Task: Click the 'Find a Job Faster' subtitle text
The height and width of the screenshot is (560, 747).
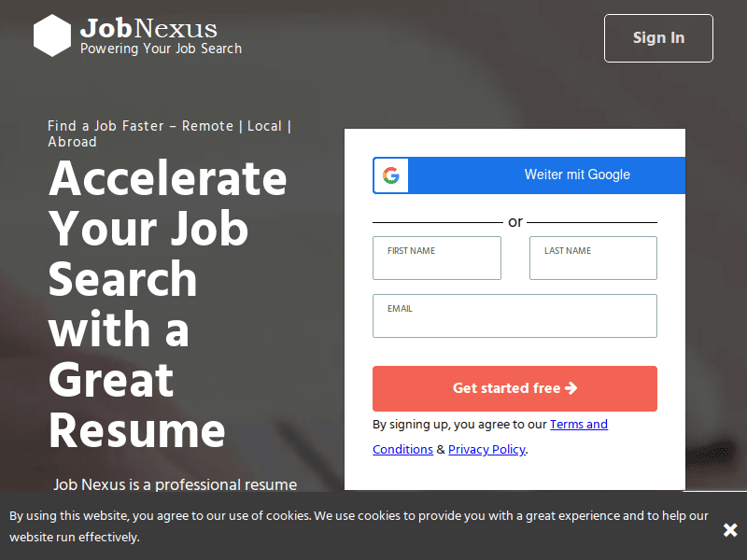Action: click(168, 133)
